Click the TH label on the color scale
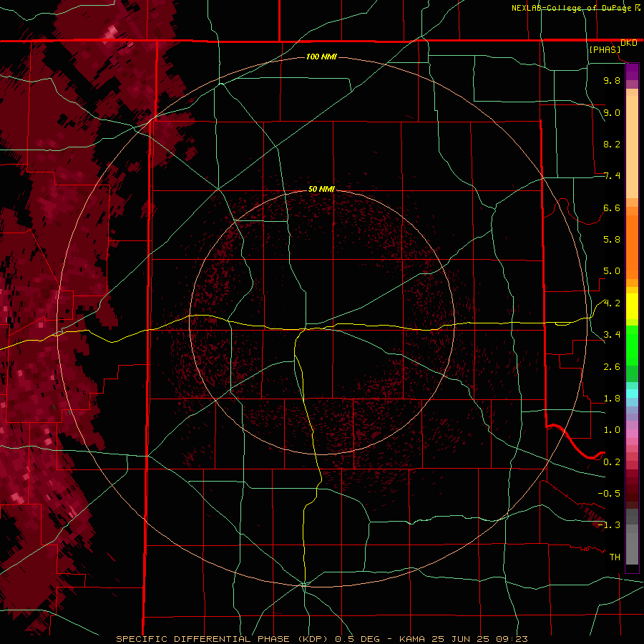Image resolution: width=644 pixels, height=644 pixels. [x=615, y=557]
